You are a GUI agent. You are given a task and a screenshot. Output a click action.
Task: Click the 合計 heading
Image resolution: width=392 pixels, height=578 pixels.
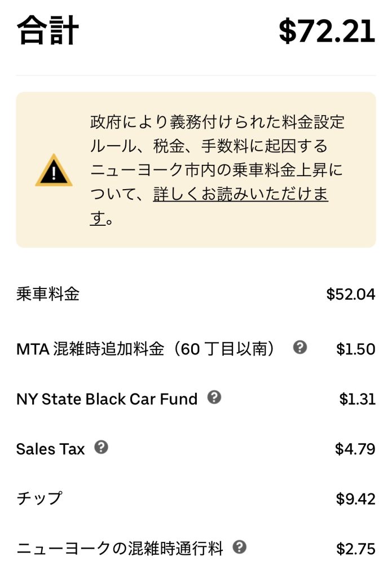click(48, 30)
